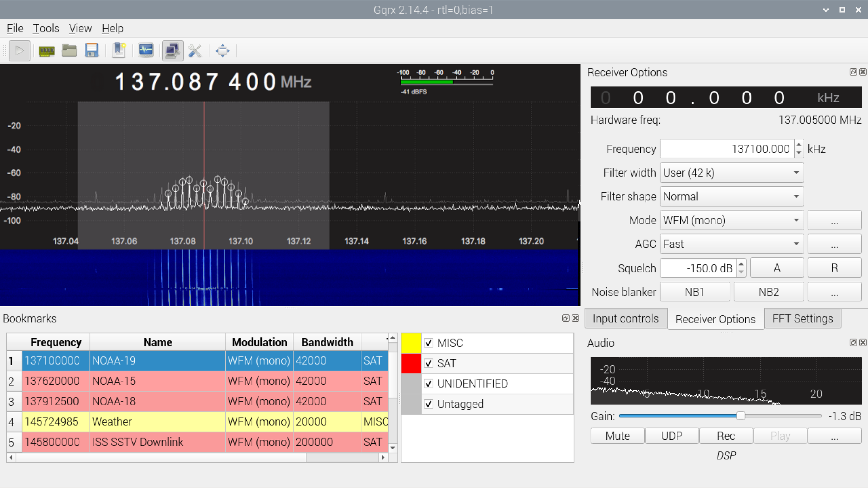This screenshot has height=488, width=868.
Task: Expand the Mode WFM (mono) dropdown
Action: [731, 220]
